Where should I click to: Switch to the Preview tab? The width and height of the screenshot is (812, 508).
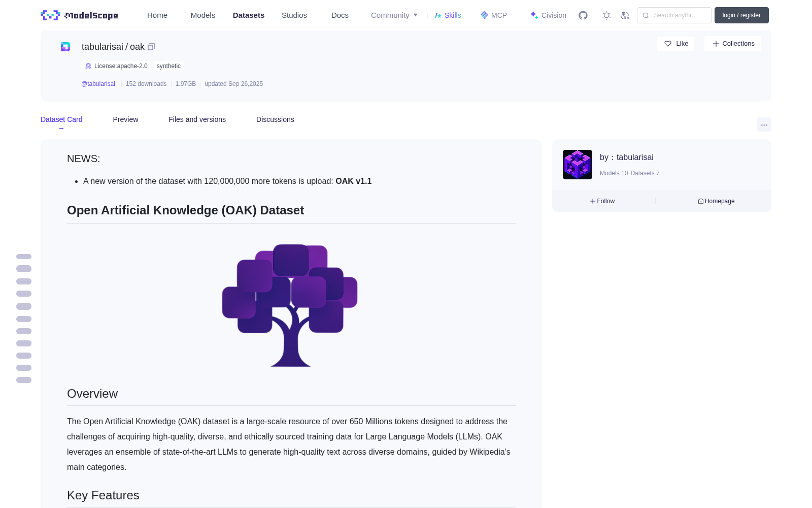(x=125, y=119)
